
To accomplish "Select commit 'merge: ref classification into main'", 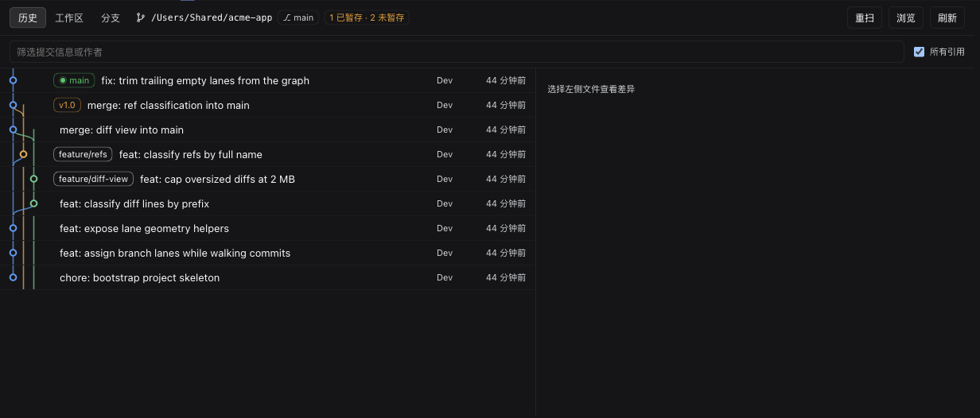I will [267, 105].
